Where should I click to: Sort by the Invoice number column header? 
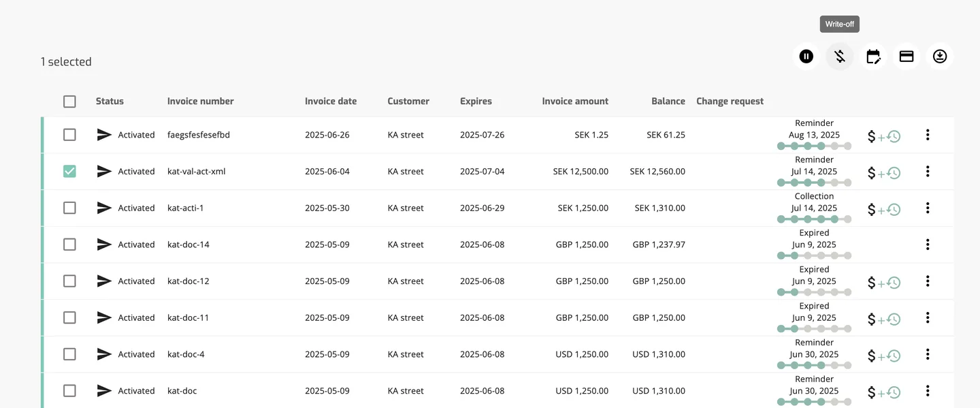click(201, 101)
